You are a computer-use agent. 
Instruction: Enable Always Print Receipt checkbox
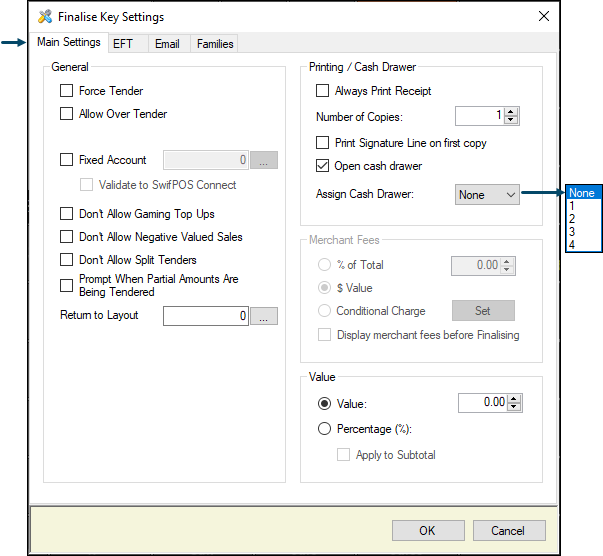[322, 91]
